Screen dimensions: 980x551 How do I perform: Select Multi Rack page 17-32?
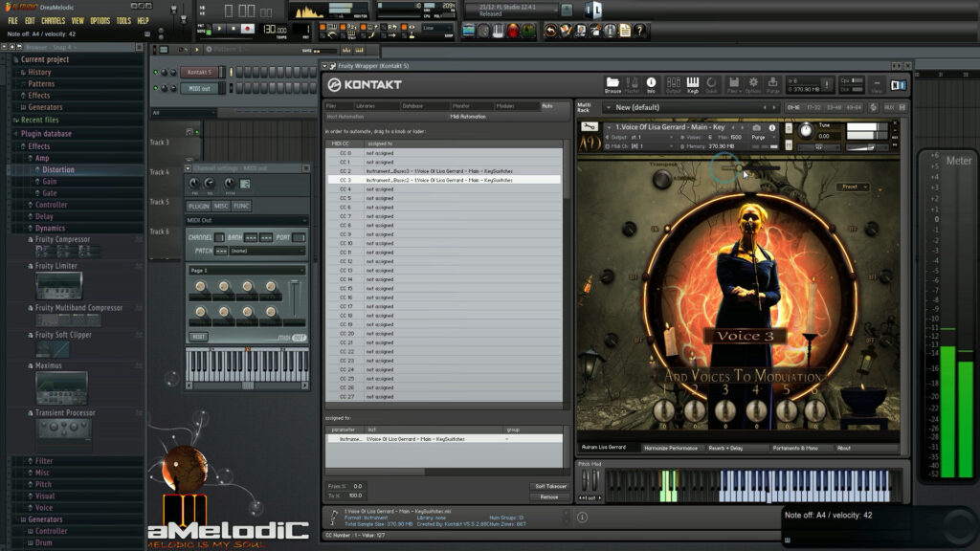(813, 107)
